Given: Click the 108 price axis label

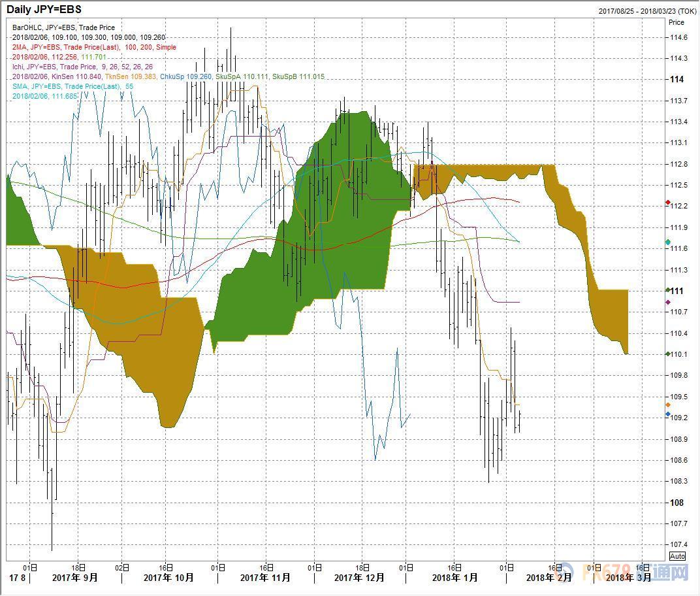Looking at the screenshot, I should pos(677,503).
